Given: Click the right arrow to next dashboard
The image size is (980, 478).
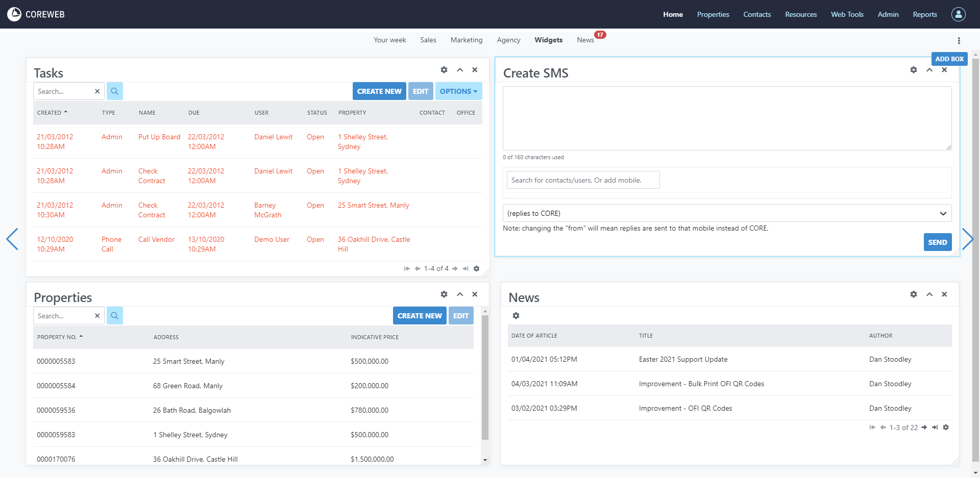Looking at the screenshot, I should coord(967,239).
